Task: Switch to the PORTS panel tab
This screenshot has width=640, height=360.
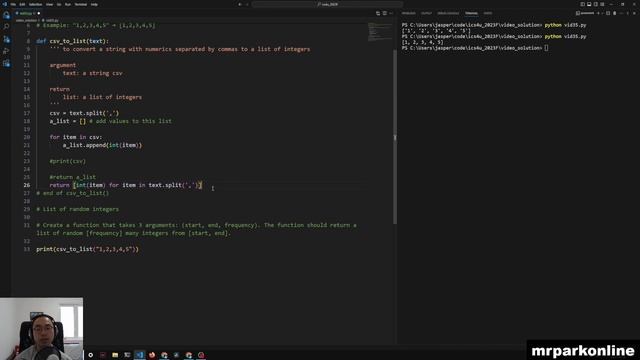Action: tap(488, 13)
